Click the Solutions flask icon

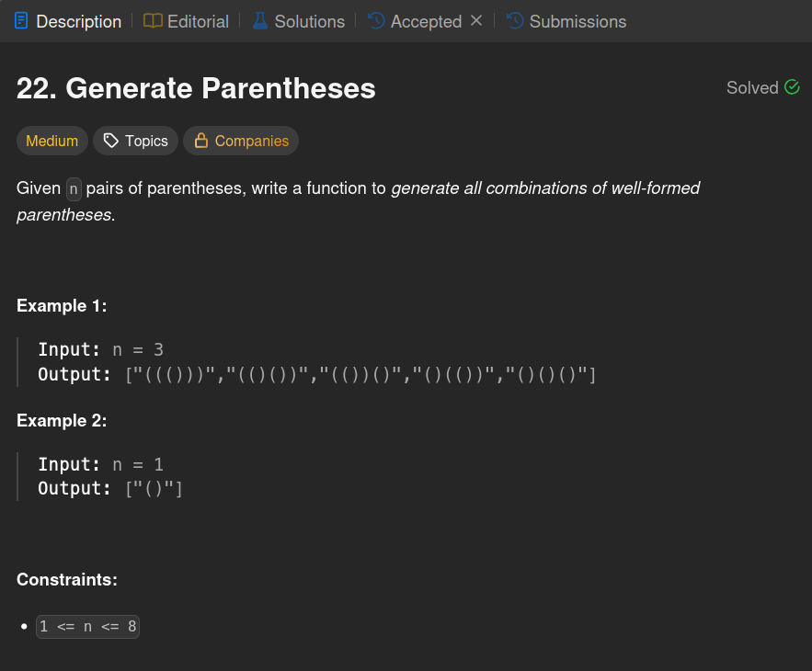click(x=260, y=21)
